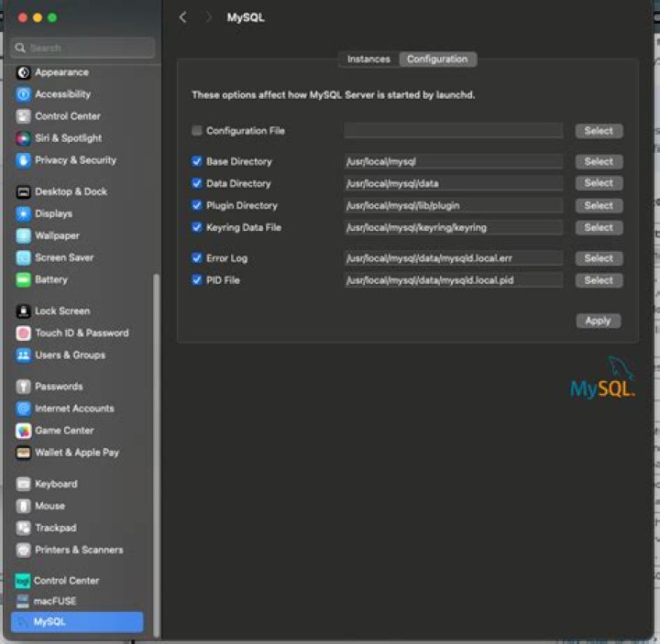Open Touch ID & Password icon

pyautogui.click(x=24, y=333)
